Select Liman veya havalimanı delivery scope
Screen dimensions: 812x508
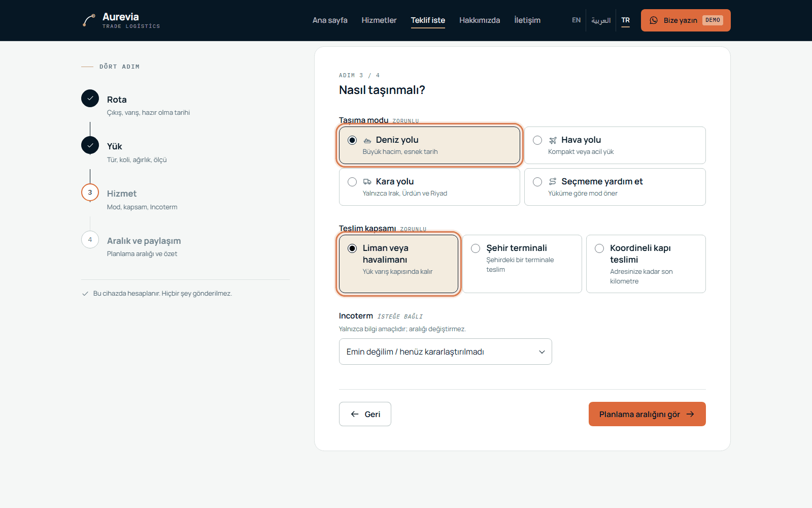(398, 264)
